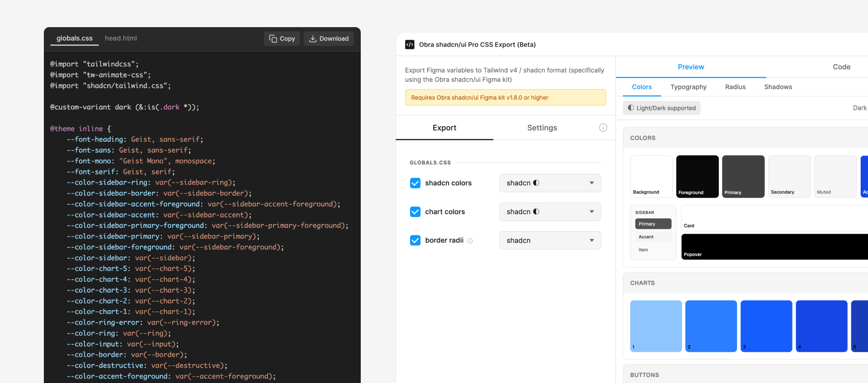Viewport: 868px width, 383px height.
Task: Click the info icon beside Settings tab
Action: click(603, 128)
